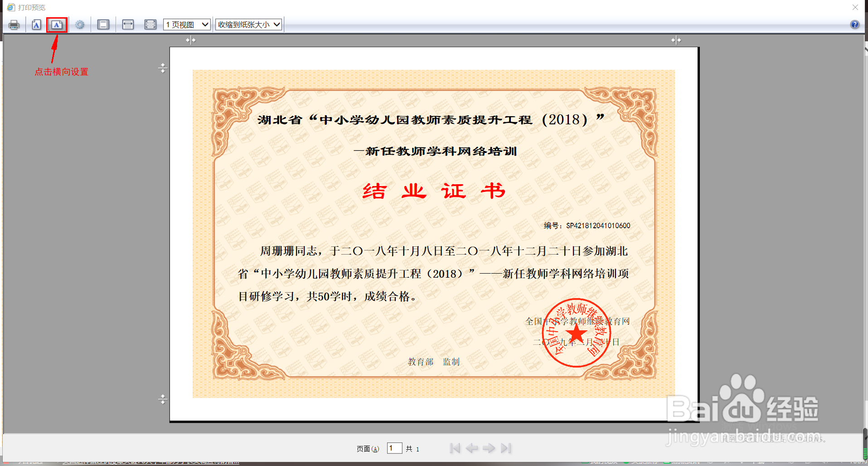868x466 pixels.
Task: Toggle headers and footers display
Action: pyautogui.click(x=103, y=25)
